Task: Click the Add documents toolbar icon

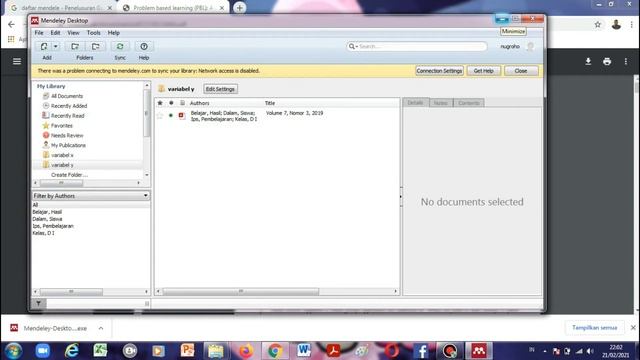Action: [x=44, y=47]
